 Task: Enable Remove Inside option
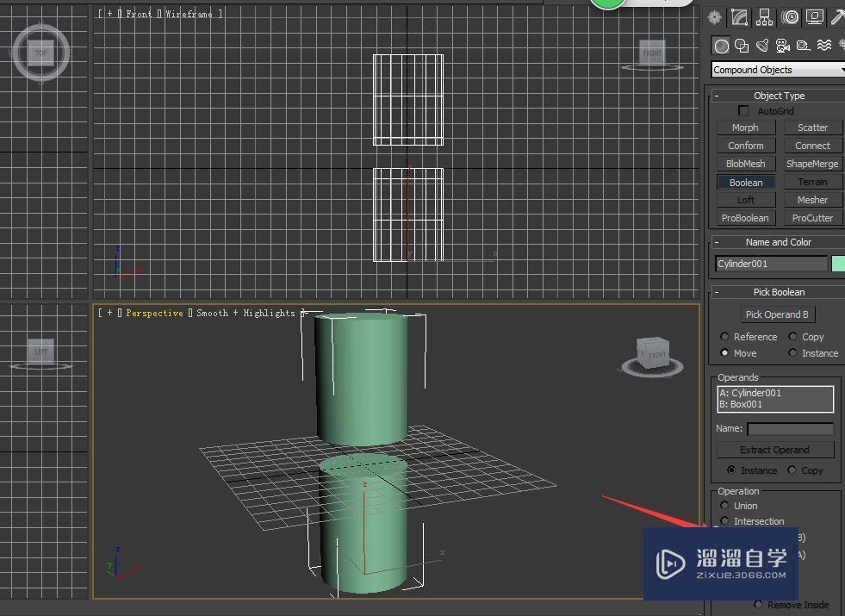tap(757, 605)
